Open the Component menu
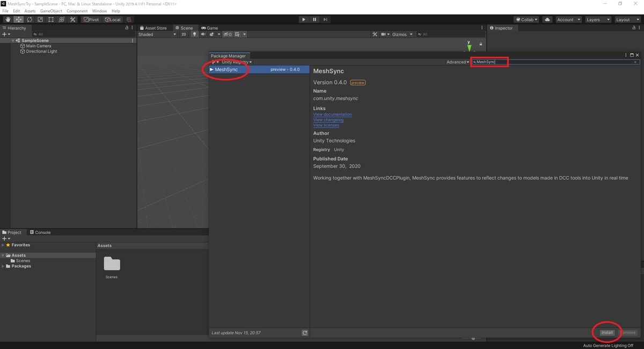 [77, 11]
